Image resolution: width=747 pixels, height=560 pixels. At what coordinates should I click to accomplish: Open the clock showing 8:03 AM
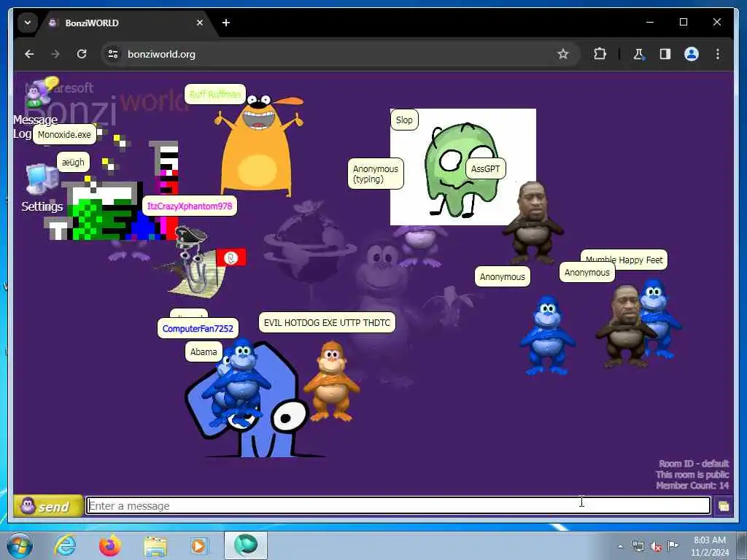[710, 546]
